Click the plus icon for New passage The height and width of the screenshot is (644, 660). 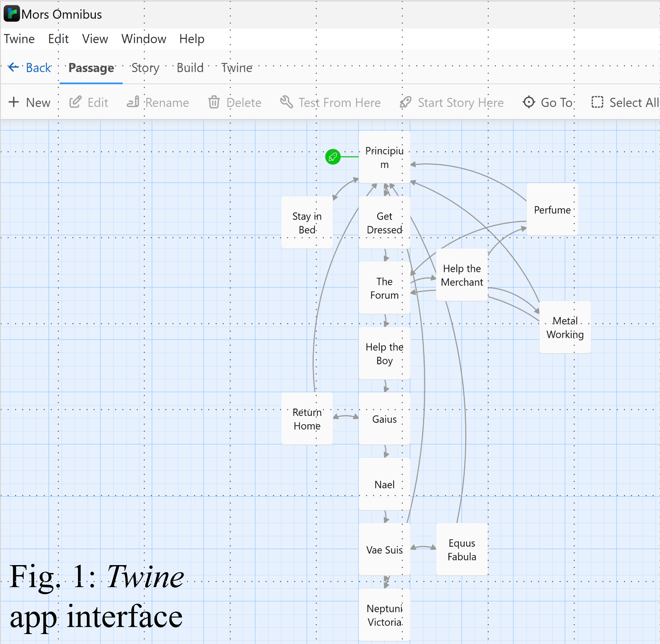14,102
